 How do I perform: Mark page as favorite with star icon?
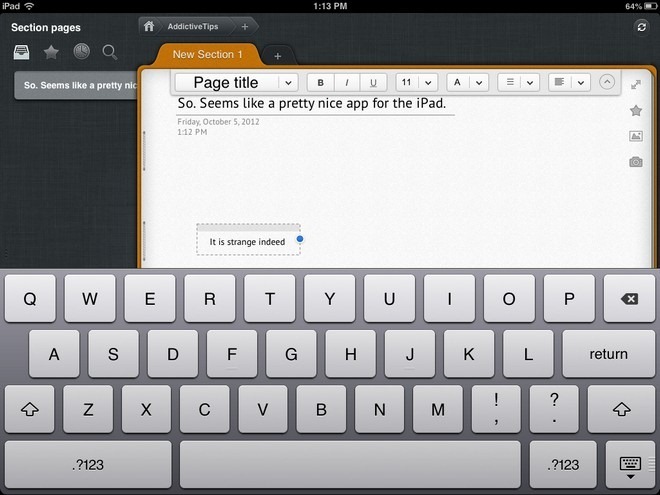(636, 111)
